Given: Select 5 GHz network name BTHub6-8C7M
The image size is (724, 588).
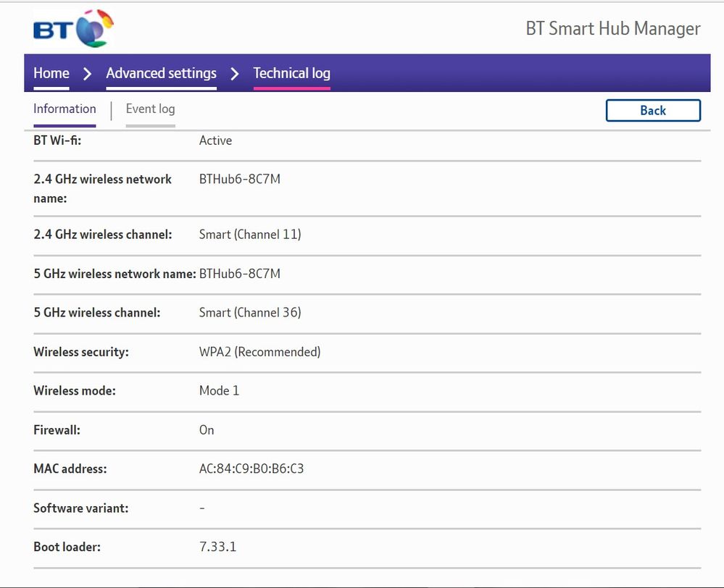Looking at the screenshot, I should click(x=240, y=274).
